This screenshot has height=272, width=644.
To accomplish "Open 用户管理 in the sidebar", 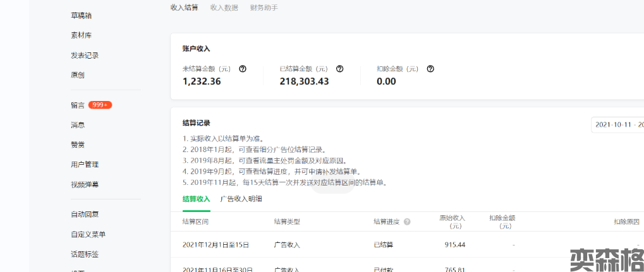I will (85, 165).
